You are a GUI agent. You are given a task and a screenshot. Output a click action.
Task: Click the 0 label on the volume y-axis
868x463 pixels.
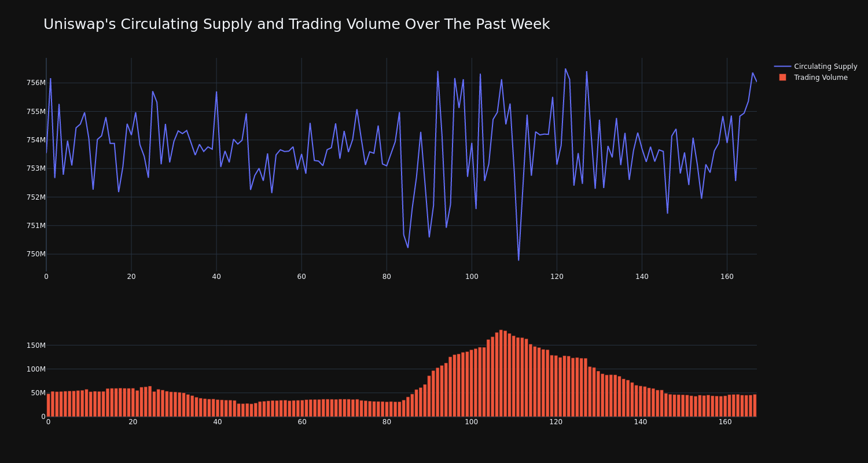43,417
